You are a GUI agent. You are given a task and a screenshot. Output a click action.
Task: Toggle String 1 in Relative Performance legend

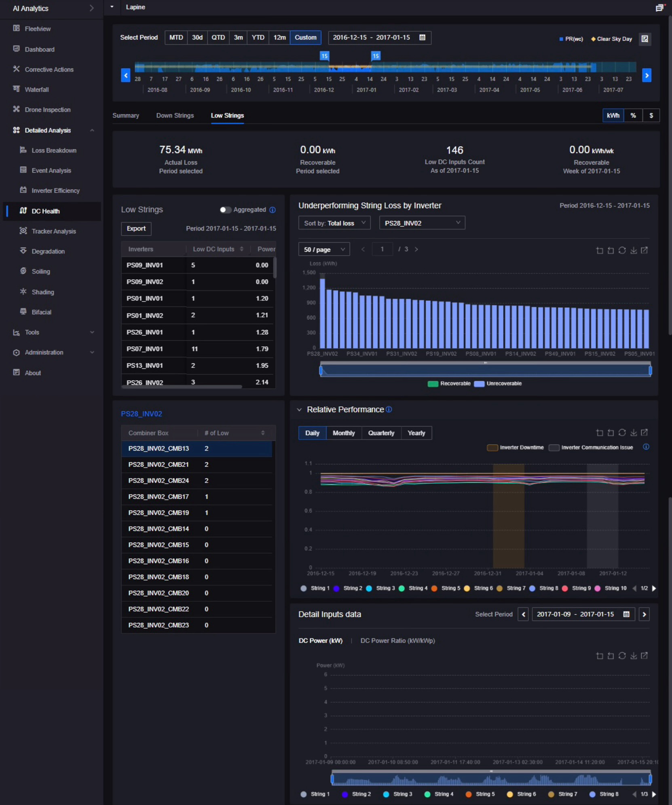point(315,588)
